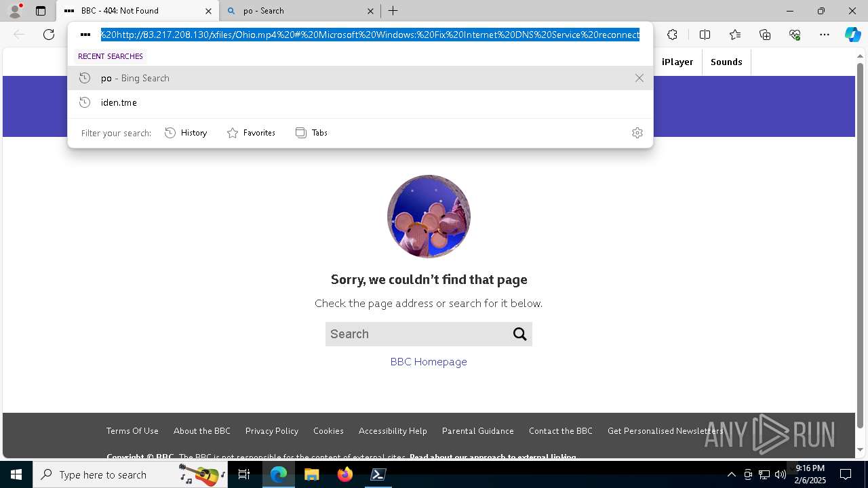Open the browser Extensions icon
Viewport: 868px width, 488px height.
point(672,35)
